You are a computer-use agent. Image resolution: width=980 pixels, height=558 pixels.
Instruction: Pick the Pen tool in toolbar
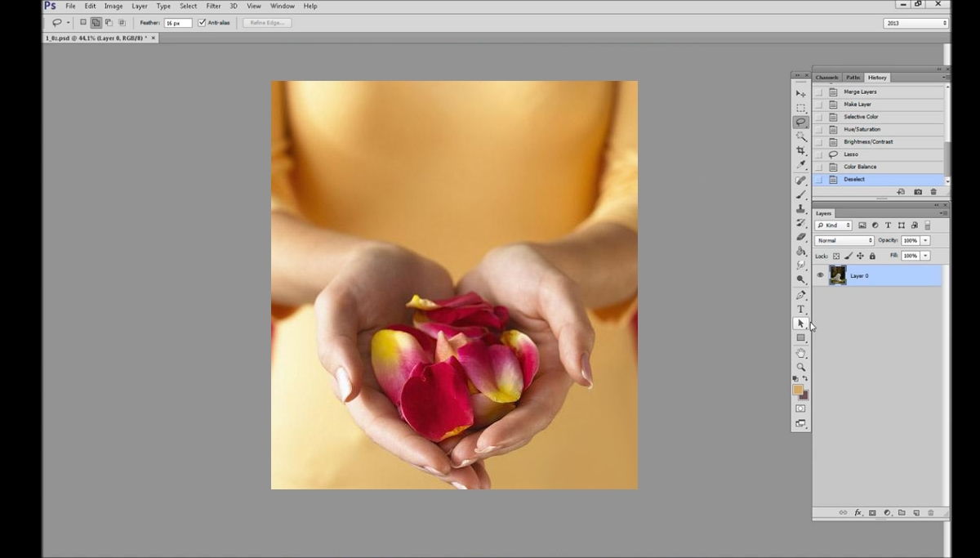800,295
